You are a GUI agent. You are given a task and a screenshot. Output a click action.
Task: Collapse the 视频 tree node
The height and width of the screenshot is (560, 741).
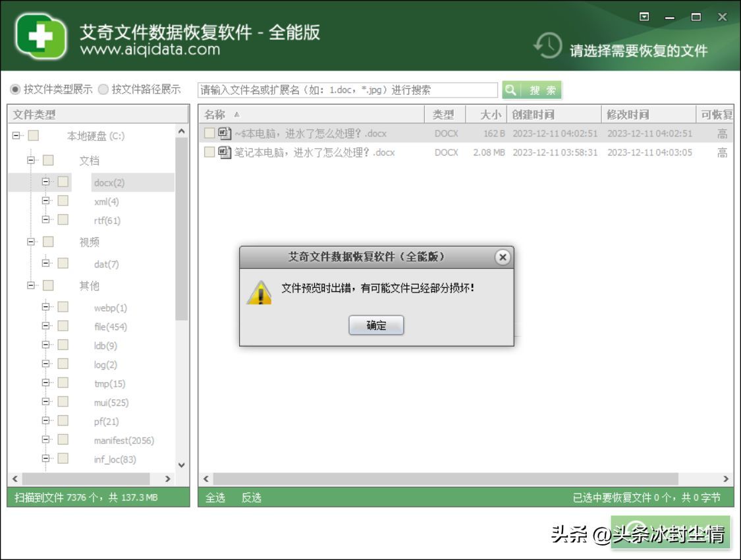(x=31, y=242)
